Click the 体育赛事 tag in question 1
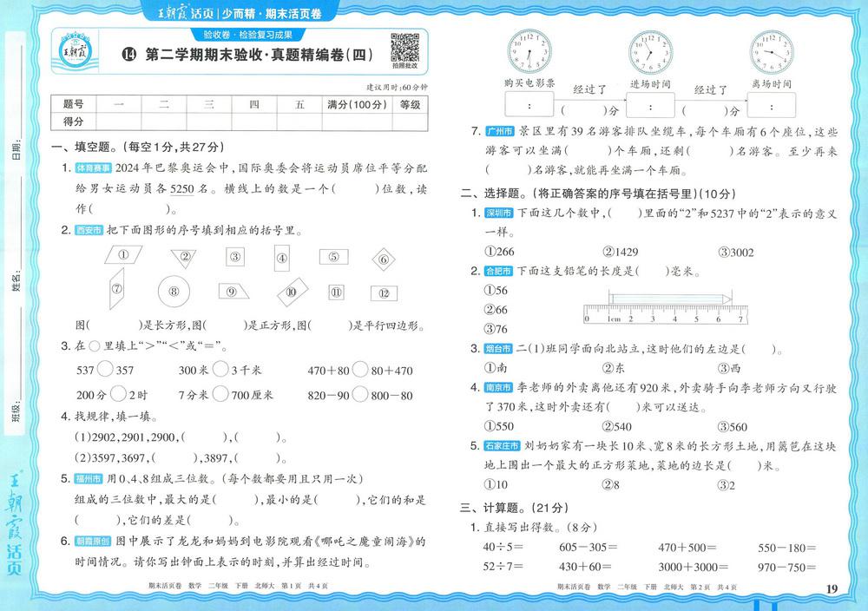Viewport: 868px width, 611px height. [94, 168]
